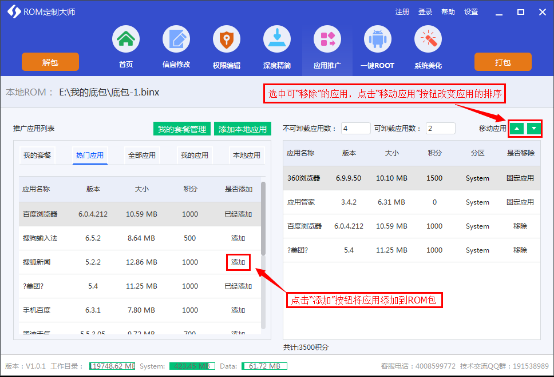Screen dimensions: 554x377
Task: Move selected app up with green arrow
Action: coord(517,129)
